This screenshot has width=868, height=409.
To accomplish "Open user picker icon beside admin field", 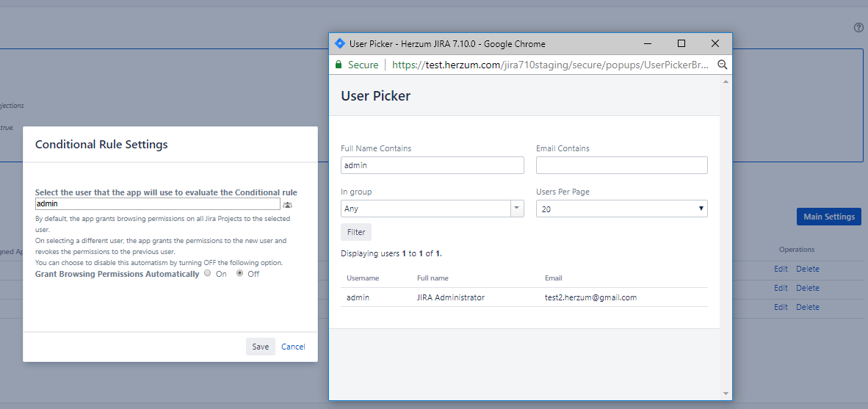I will click(287, 205).
